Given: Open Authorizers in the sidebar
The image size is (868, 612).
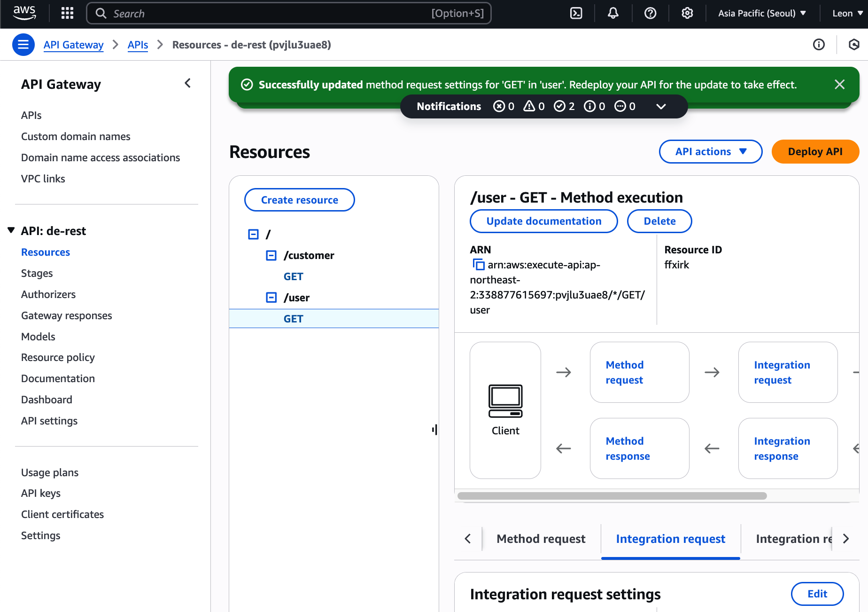Looking at the screenshot, I should 48,294.
